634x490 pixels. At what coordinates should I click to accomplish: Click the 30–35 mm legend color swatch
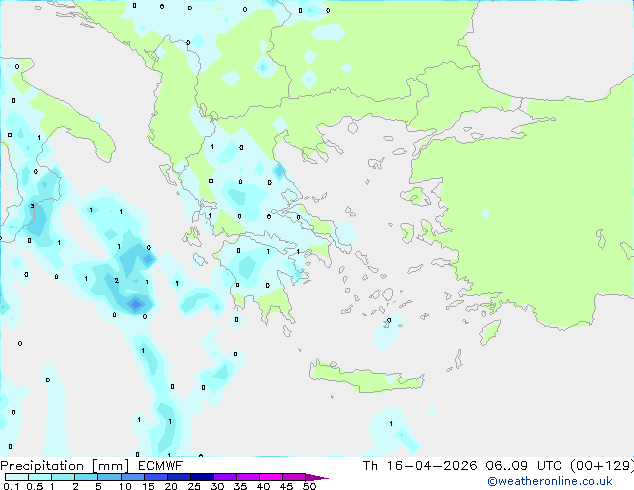225,477
